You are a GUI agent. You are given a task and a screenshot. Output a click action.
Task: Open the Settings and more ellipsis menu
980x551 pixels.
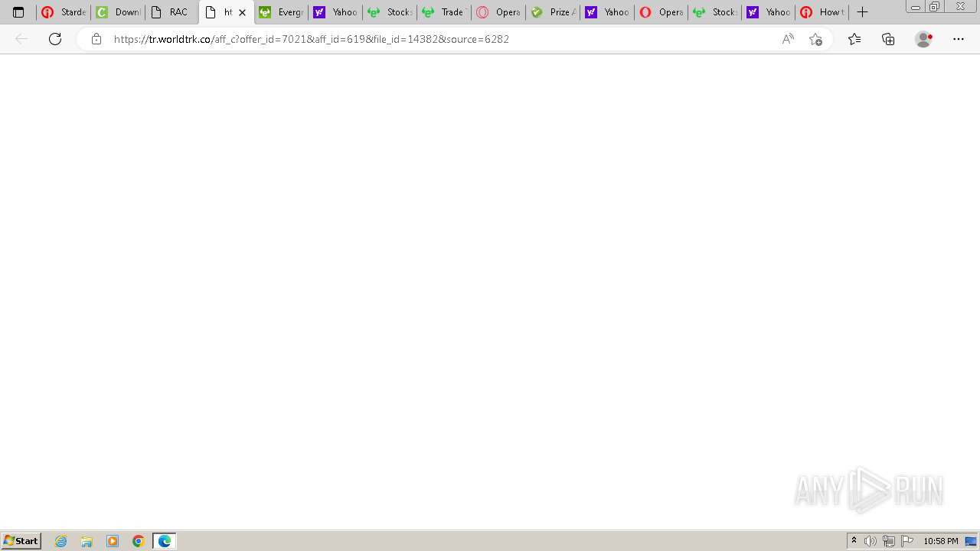[959, 39]
